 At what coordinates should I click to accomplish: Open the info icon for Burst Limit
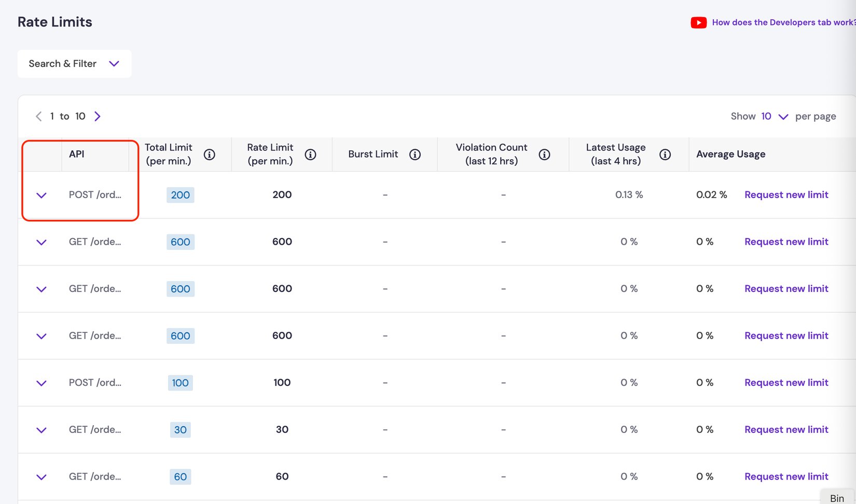(x=415, y=155)
